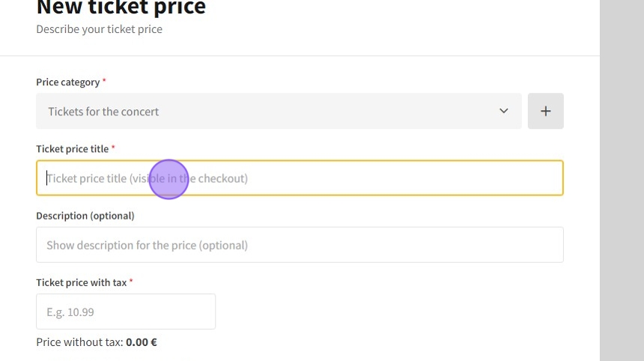
Task: Expand the Price category chevron arrow
Action: click(503, 111)
